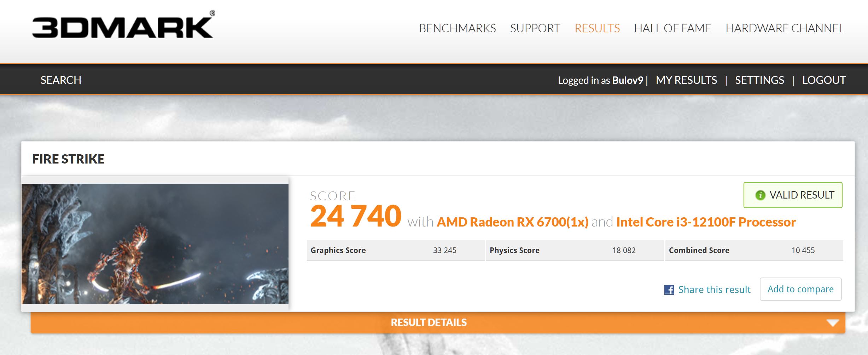
Task: Click the Physics Score label
Action: (514, 251)
